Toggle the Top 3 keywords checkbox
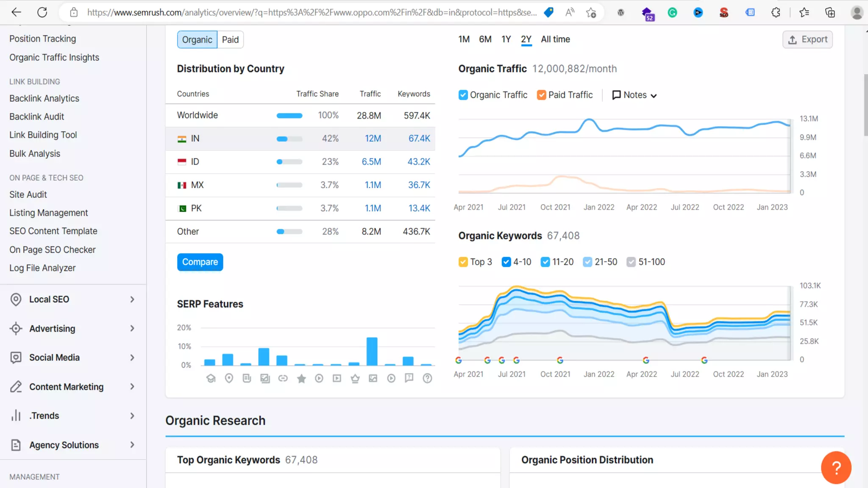Image resolution: width=868 pixels, height=488 pixels. click(x=463, y=262)
